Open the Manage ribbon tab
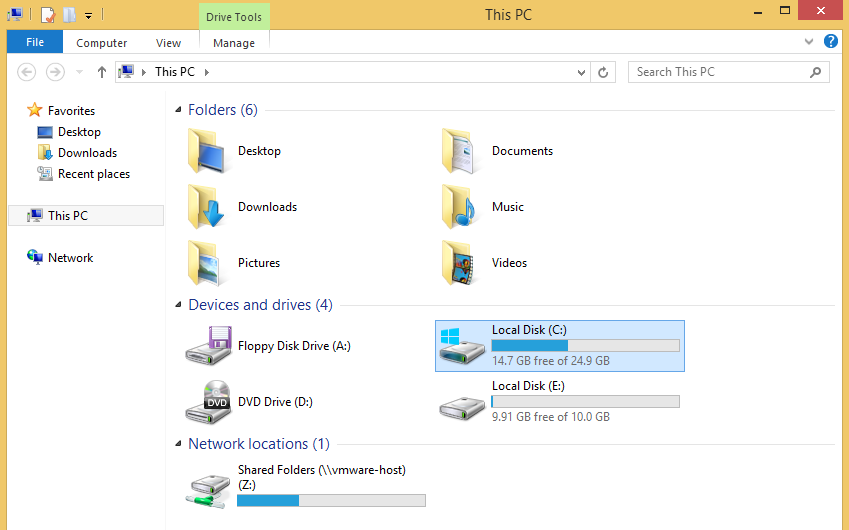 click(234, 43)
